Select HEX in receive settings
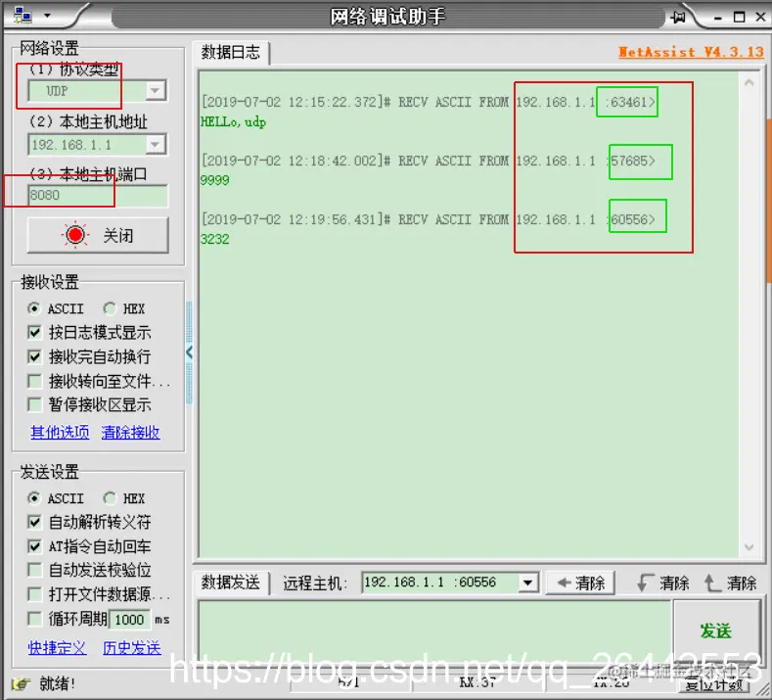This screenshot has width=772, height=700. [x=124, y=308]
